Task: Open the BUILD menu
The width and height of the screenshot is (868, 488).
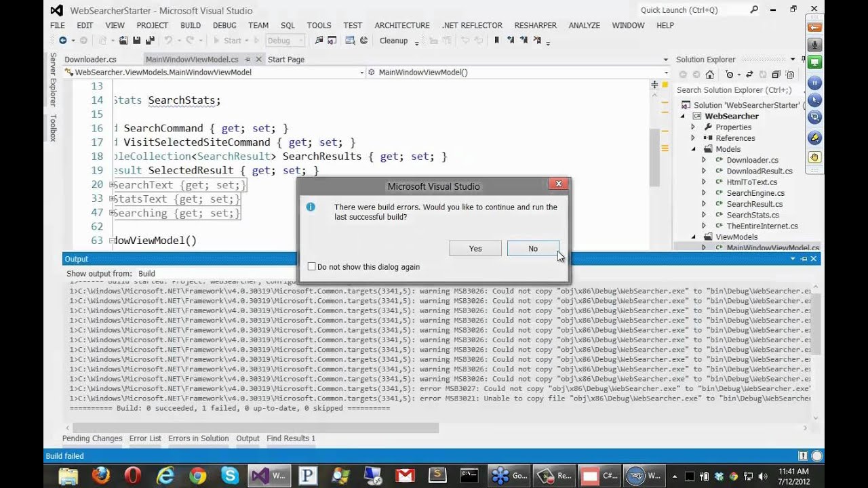Action: (x=191, y=25)
